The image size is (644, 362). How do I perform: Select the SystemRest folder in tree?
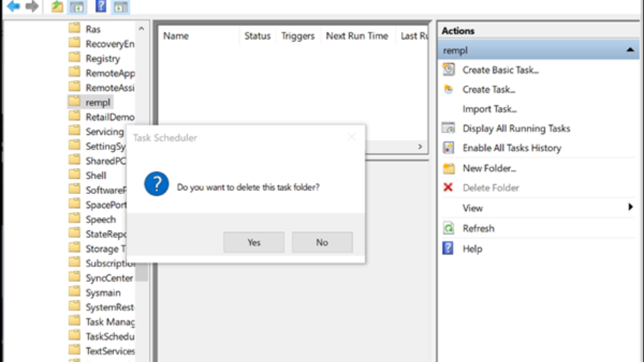[x=110, y=307]
